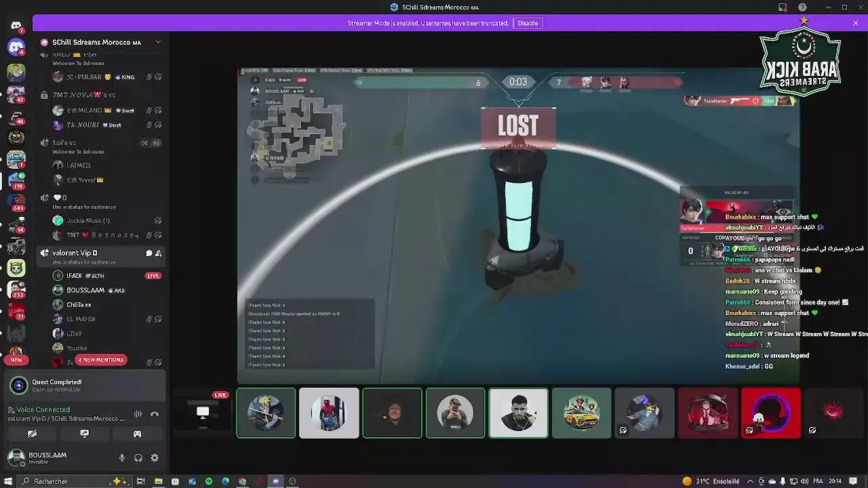This screenshot has height=488, width=868.
Task: Open green panda server icon
Action: click(16, 267)
